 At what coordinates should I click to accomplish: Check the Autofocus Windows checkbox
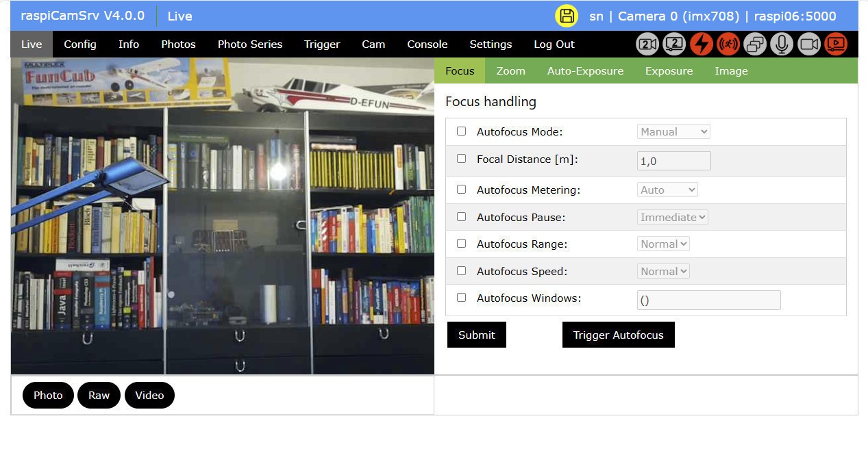pos(461,298)
